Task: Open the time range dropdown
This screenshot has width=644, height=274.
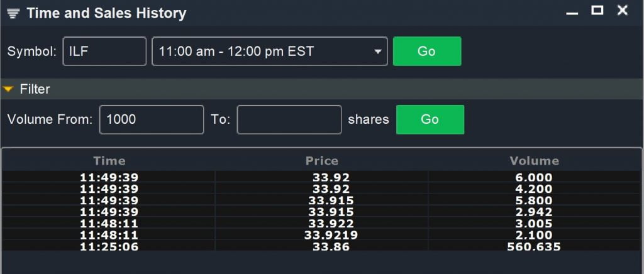Action: point(269,52)
